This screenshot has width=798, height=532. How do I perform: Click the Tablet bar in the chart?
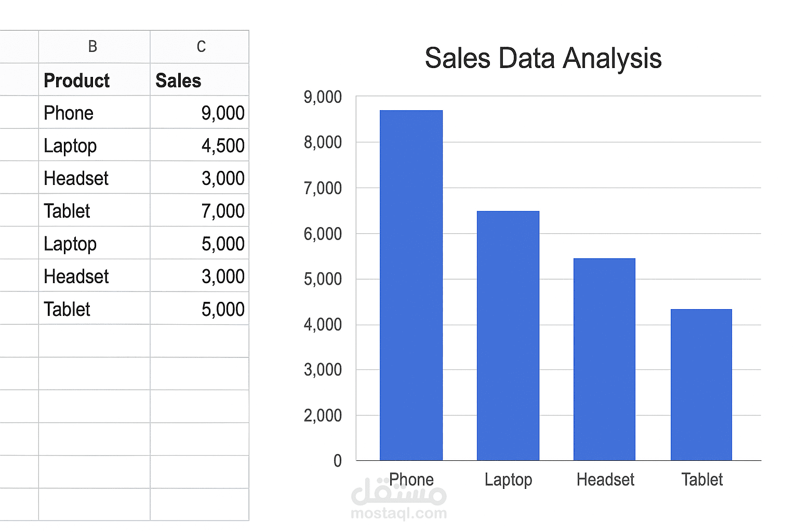point(701,385)
